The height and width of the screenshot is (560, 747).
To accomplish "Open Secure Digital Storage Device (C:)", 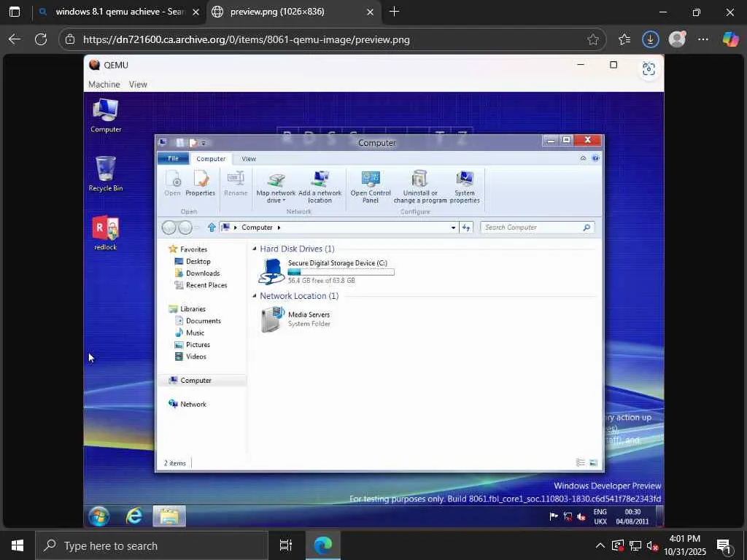I will [326, 271].
